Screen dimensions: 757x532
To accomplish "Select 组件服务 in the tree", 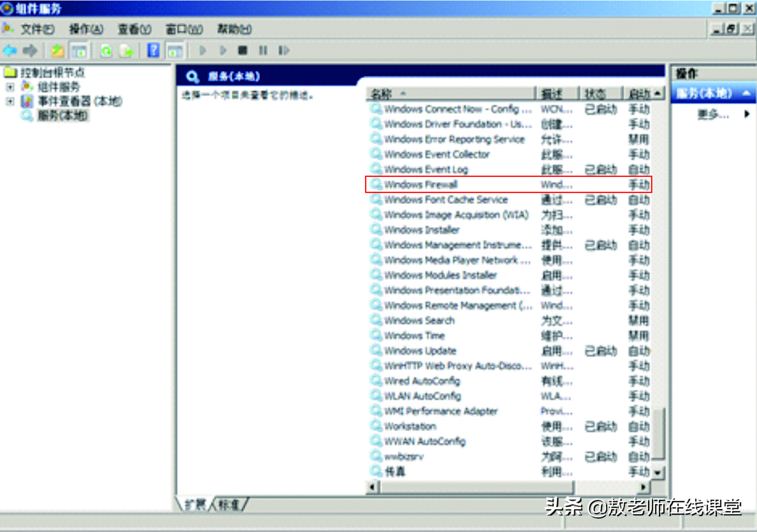I will click(59, 87).
